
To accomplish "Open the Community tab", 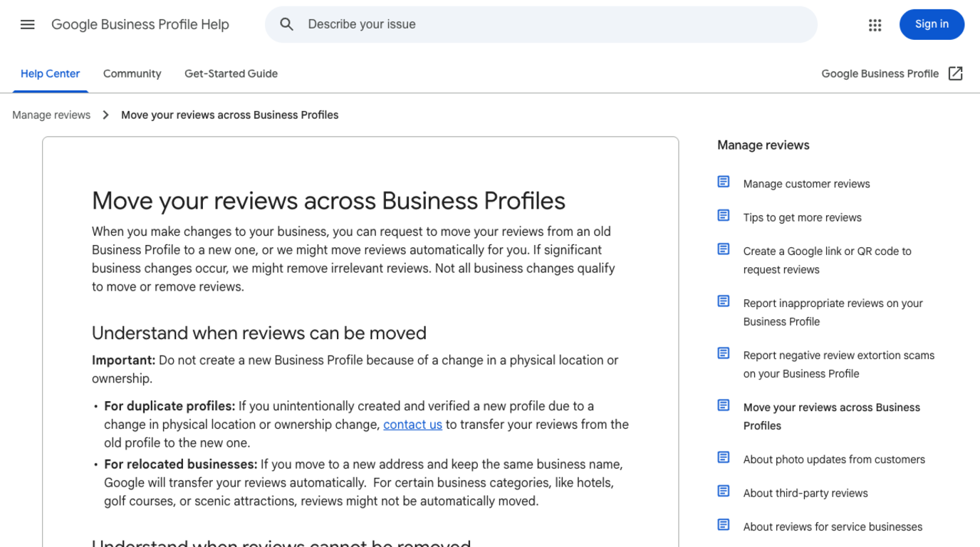I will [x=132, y=73].
